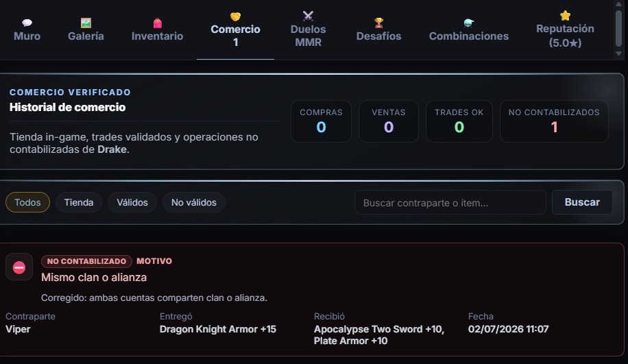Click the crossed swords icon above Duelos MMR
The height and width of the screenshot is (364, 628).
(x=308, y=16)
